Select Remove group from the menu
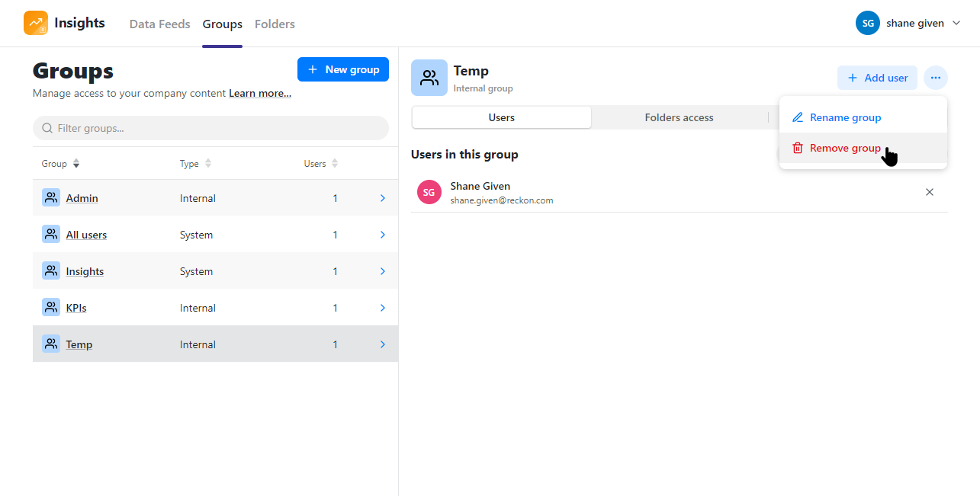 [844, 148]
